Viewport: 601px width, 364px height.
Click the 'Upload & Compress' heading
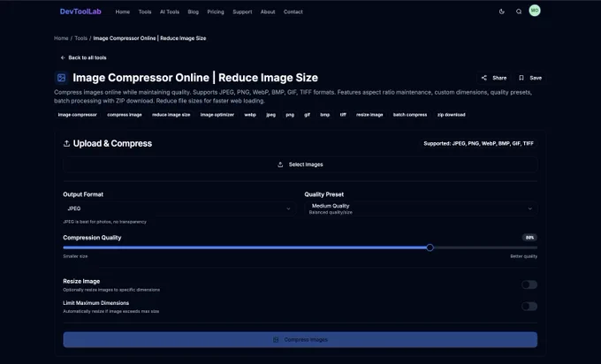[112, 143]
